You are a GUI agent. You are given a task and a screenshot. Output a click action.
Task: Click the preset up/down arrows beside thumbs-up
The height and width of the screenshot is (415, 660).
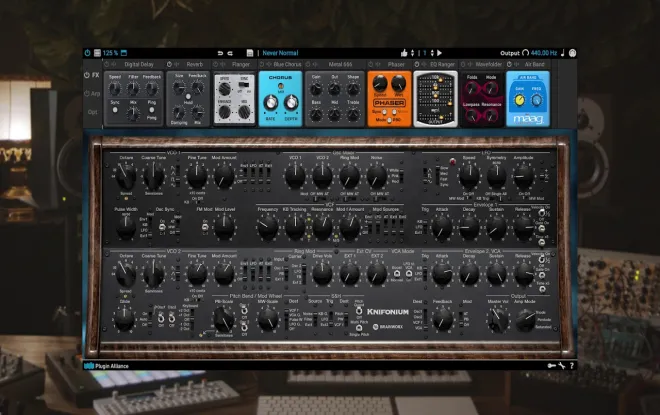click(x=412, y=53)
